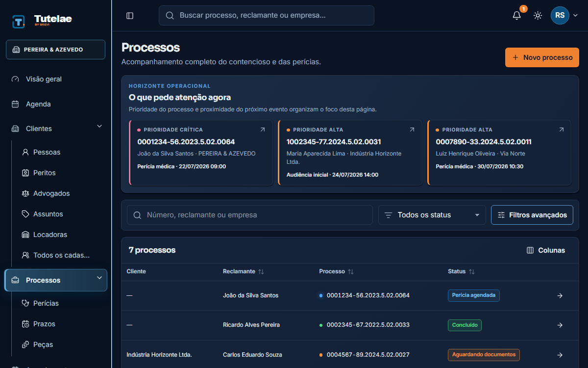Click arrow icon on Maria Aparecida Lima card
588x368 pixels.
click(412, 130)
